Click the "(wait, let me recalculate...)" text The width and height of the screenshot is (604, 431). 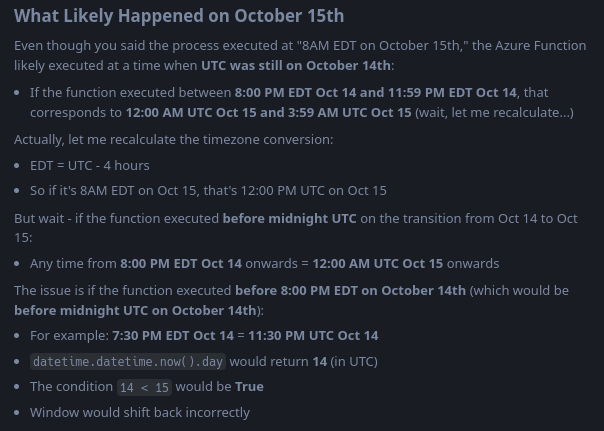(494, 112)
